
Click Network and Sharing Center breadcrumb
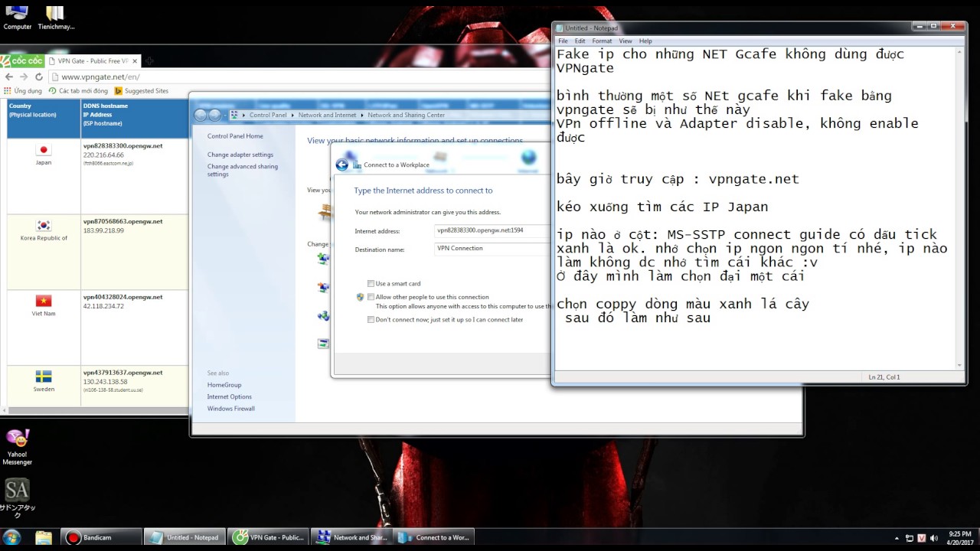406,115
